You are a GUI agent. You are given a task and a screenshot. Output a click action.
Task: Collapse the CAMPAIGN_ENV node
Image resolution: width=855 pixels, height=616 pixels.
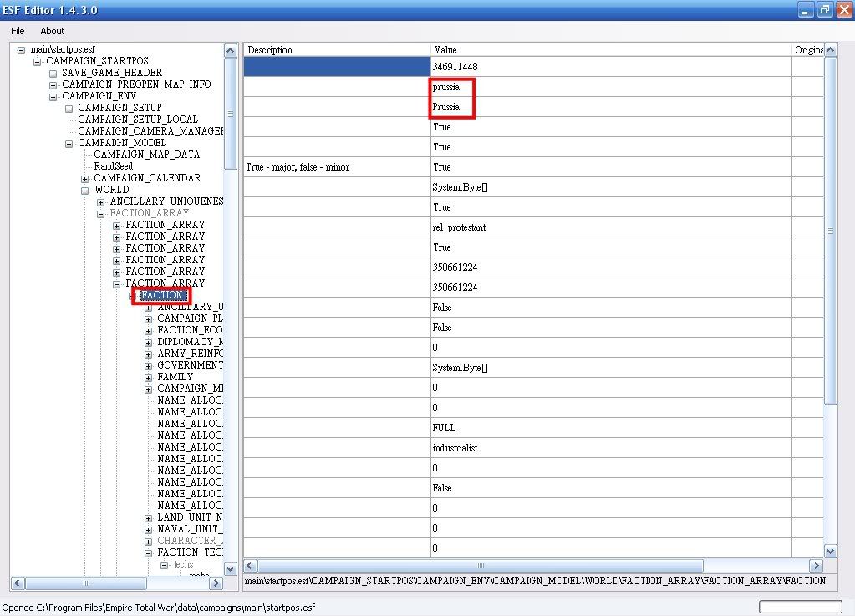click(x=53, y=96)
